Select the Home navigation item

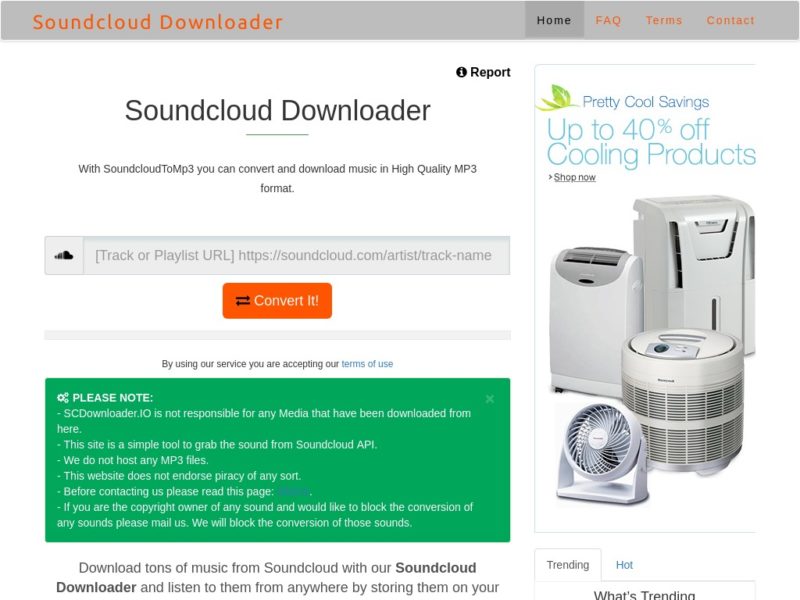click(x=554, y=20)
